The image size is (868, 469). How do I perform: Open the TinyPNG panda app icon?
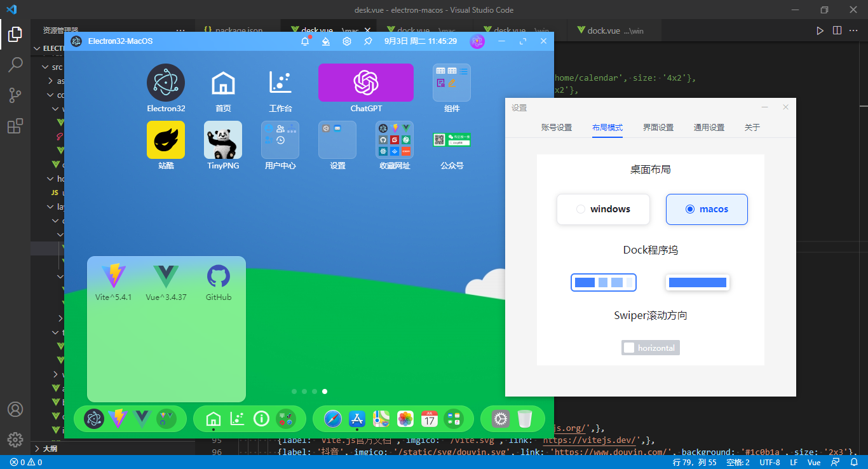pos(222,140)
